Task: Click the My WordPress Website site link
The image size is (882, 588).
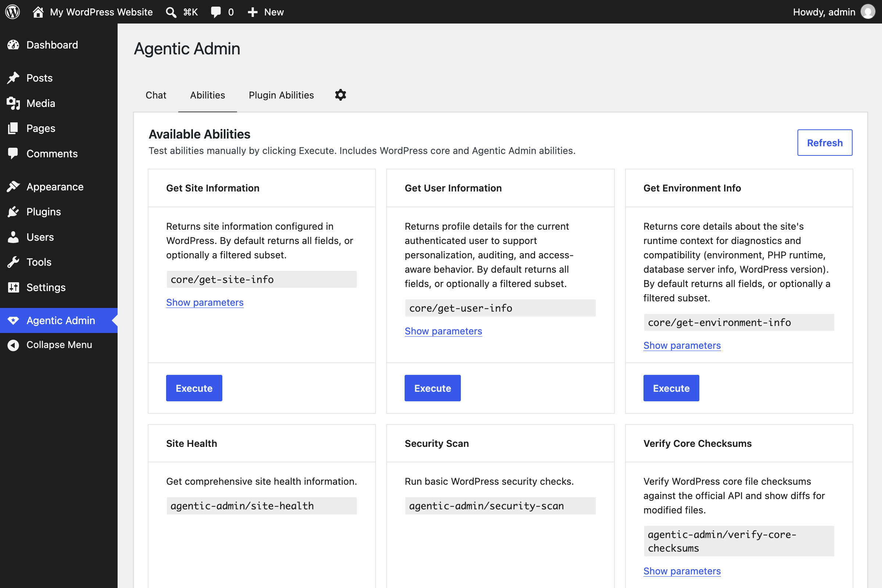Action: (x=101, y=12)
